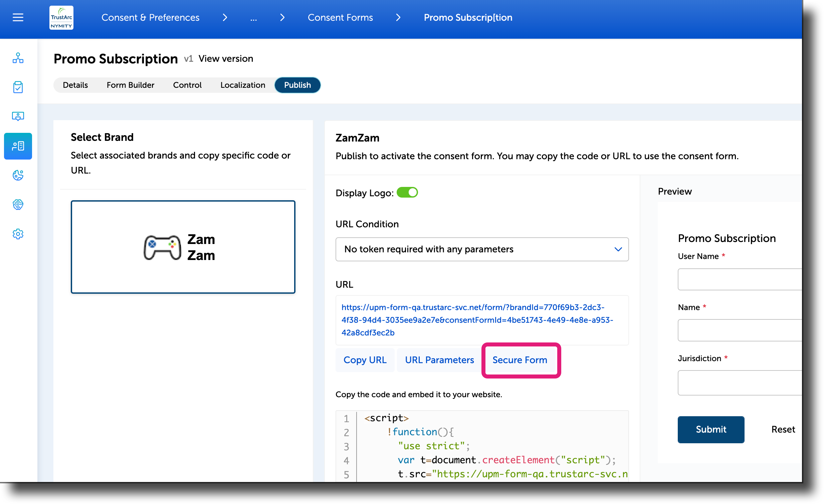Click Reset in the preview form
Image resolution: width=824 pixels, height=504 pixels.
(x=783, y=430)
